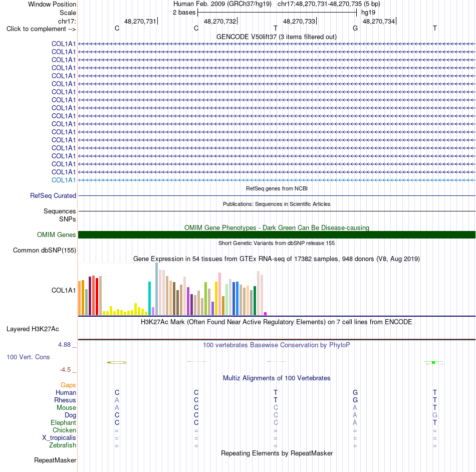Open the 'H3K27Ac Mark' ENCODE track title
476x472 pixels.
pyautogui.click(x=276, y=322)
